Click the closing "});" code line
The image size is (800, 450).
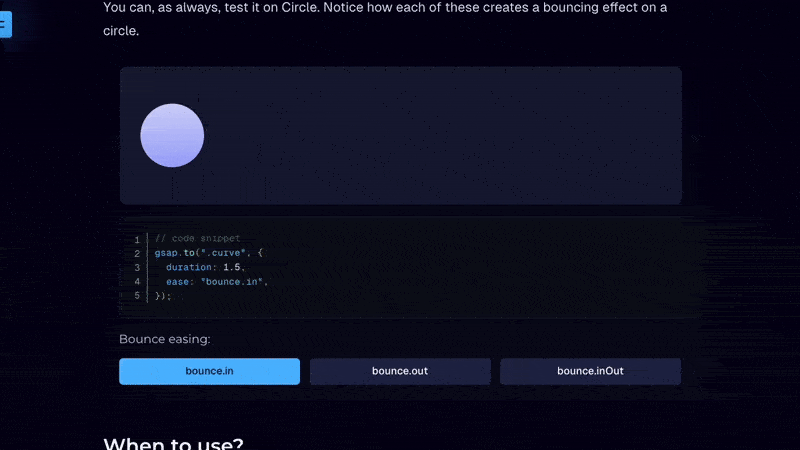tap(163, 296)
